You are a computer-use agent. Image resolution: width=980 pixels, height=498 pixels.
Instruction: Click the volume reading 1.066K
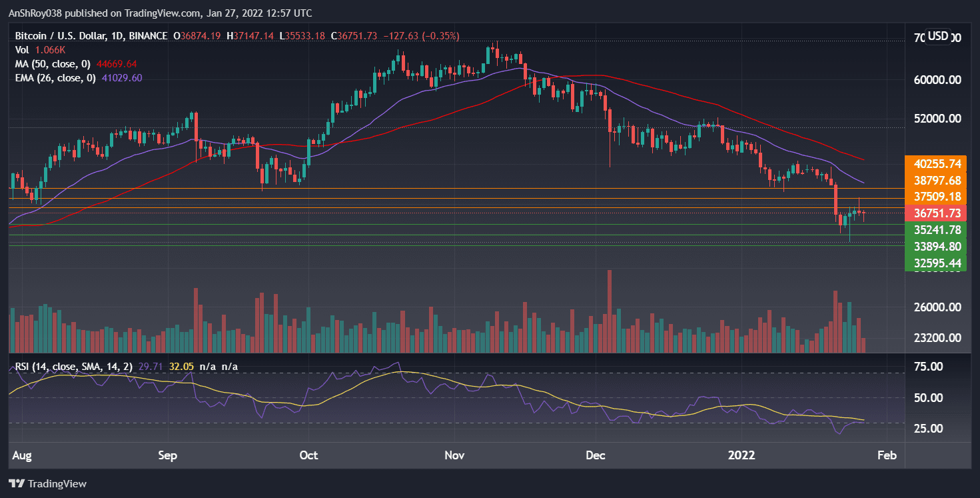pos(51,50)
